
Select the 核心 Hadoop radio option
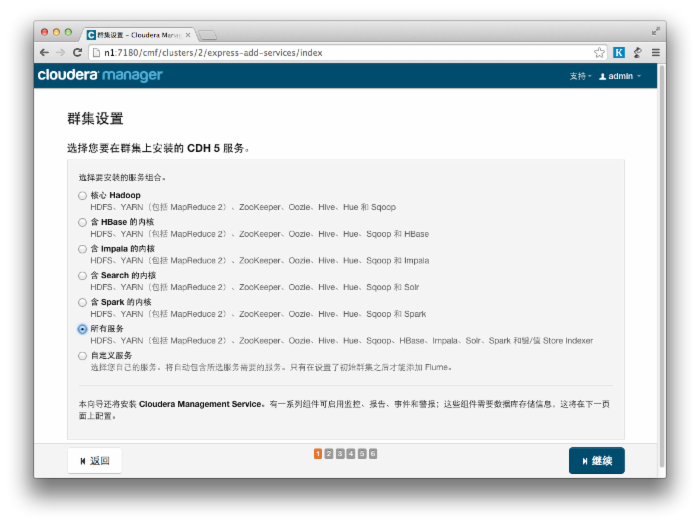click(x=82, y=195)
